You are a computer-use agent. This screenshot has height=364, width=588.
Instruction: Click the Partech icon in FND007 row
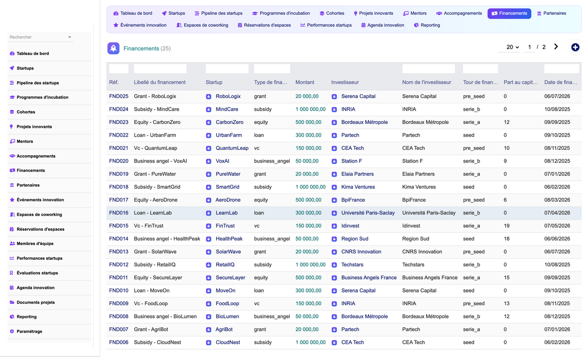334,330
